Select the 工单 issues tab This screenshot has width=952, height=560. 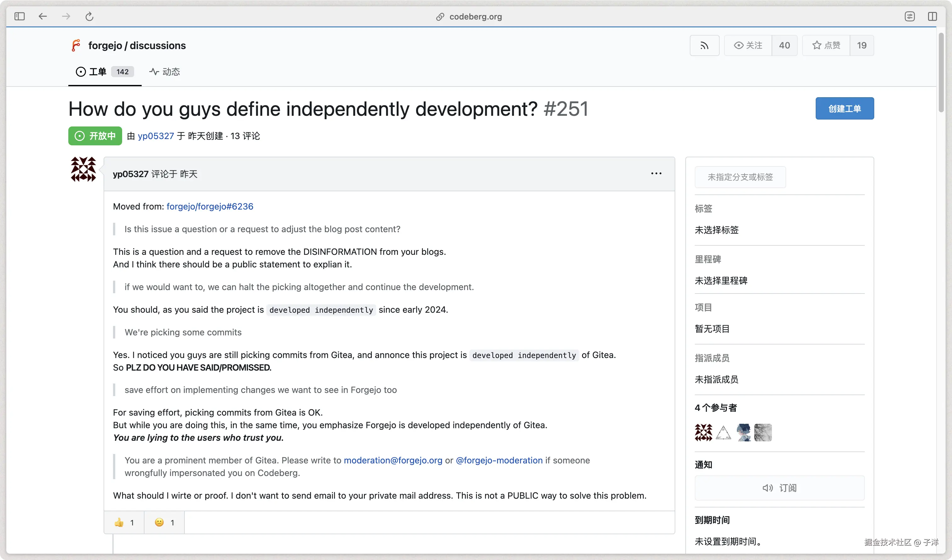(98, 72)
